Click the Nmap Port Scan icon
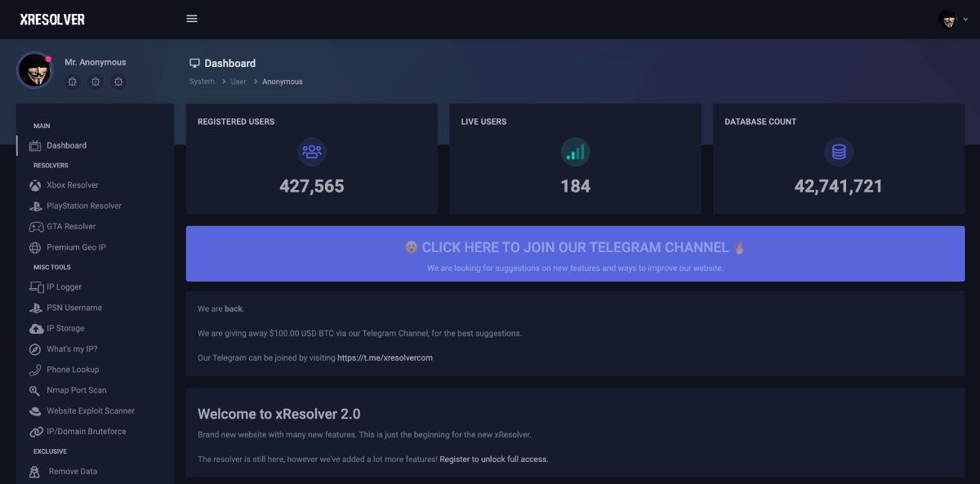The image size is (980, 484). [35, 390]
